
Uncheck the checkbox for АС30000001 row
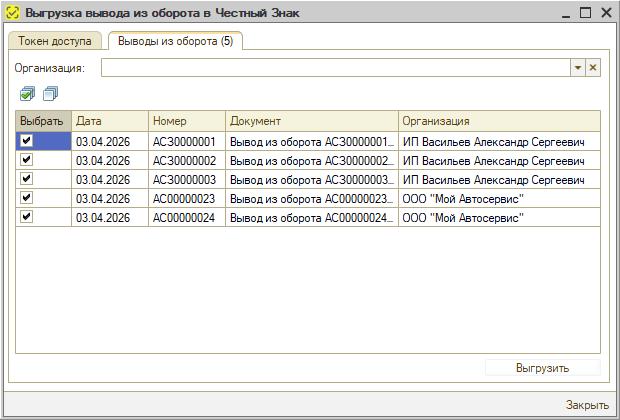coord(27,141)
